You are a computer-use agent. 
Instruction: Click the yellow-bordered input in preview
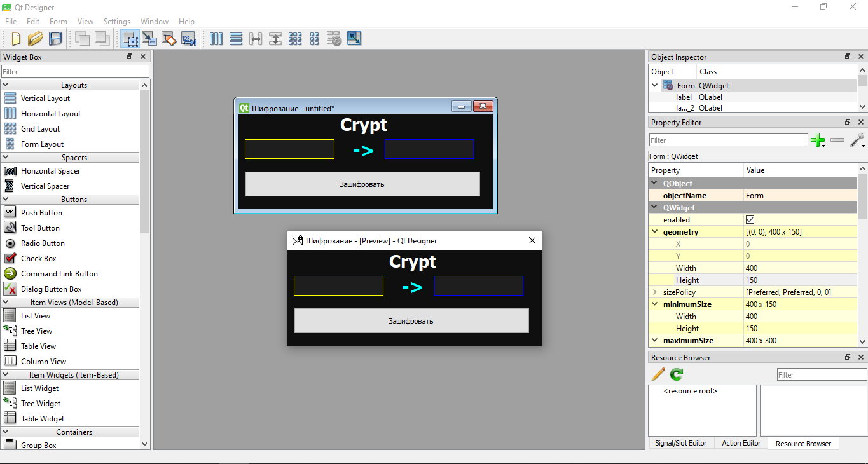pyautogui.click(x=338, y=286)
